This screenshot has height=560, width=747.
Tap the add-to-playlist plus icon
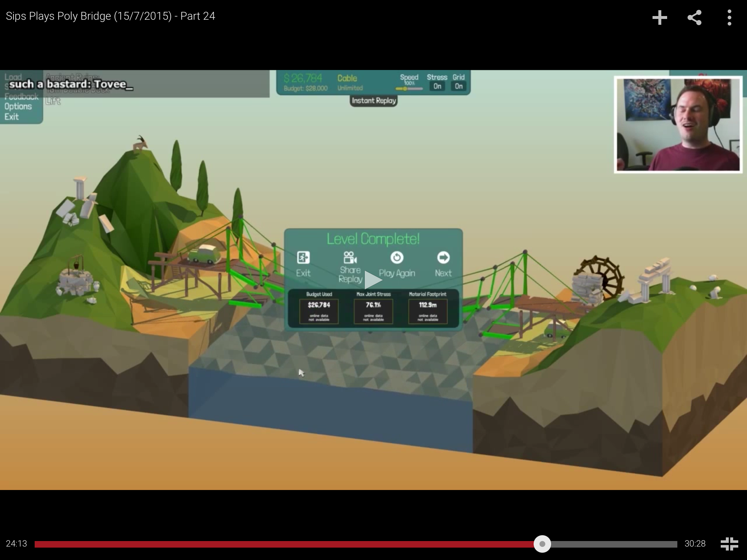point(659,17)
